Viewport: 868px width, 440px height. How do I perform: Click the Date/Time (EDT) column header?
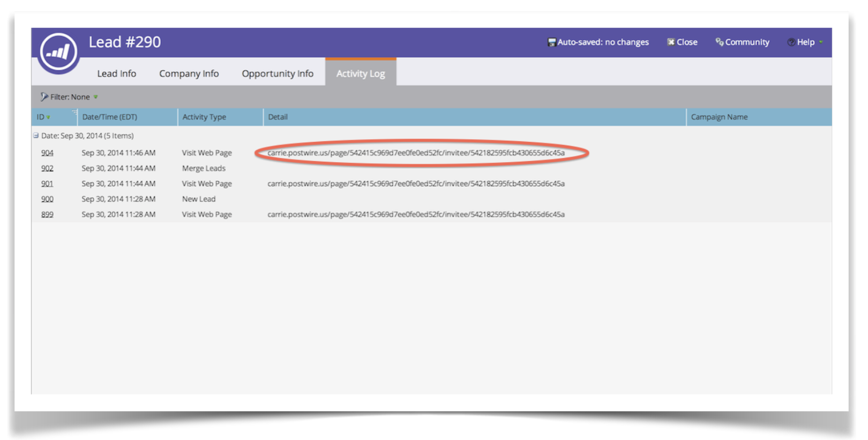110,117
